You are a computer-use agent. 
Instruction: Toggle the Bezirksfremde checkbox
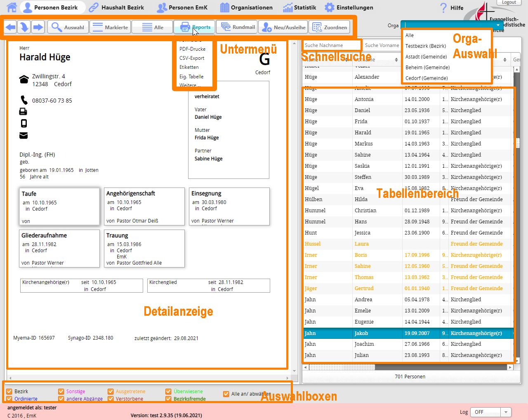[168, 399]
